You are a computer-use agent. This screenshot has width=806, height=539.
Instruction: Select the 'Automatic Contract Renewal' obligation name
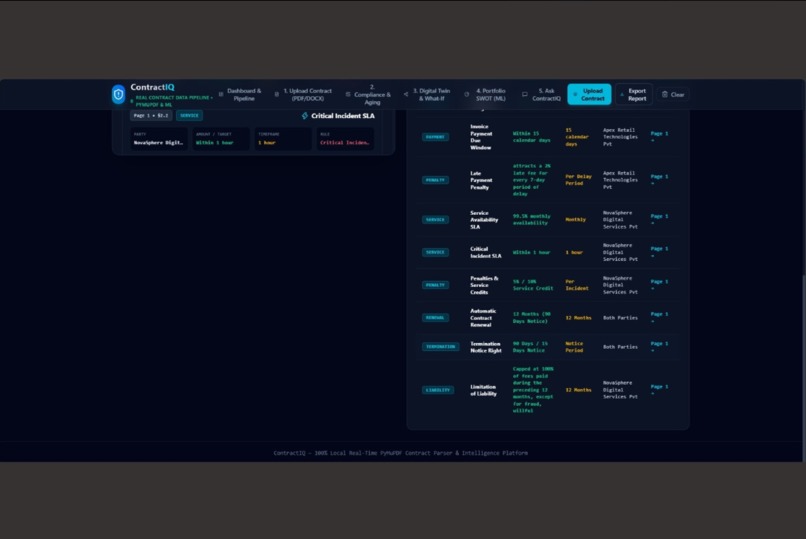[x=483, y=318]
